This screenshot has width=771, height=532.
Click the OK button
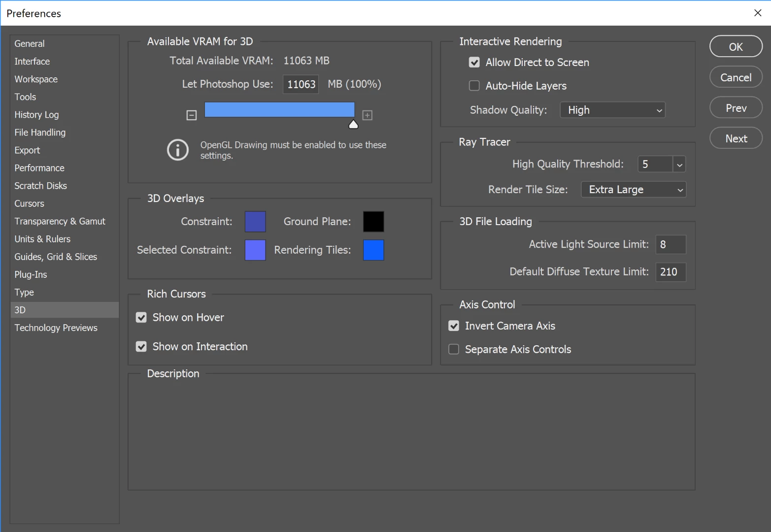(x=736, y=47)
